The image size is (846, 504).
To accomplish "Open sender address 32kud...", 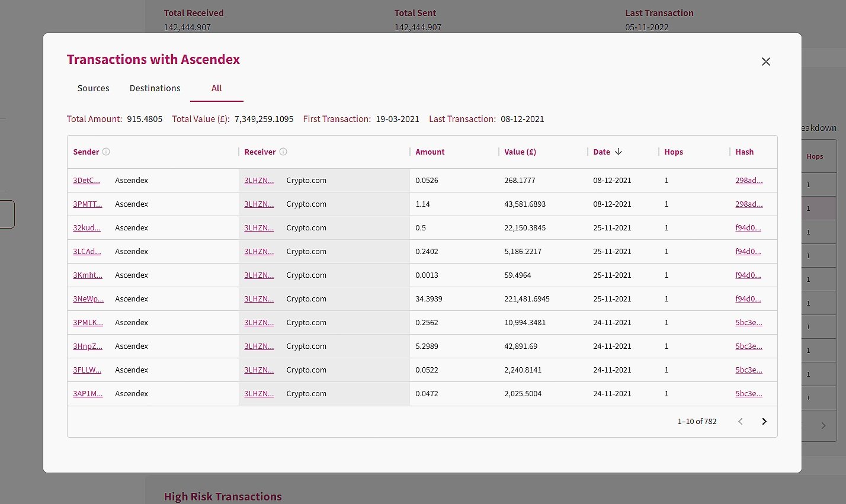I will (87, 228).
